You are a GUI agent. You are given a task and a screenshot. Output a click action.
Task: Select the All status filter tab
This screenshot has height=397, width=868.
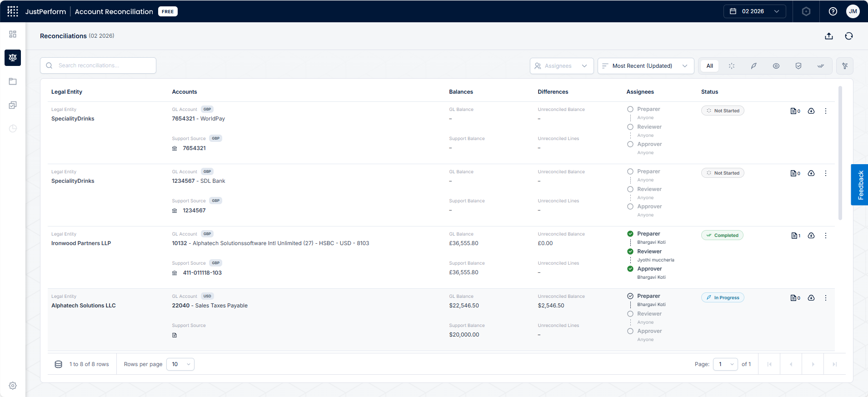pyautogui.click(x=710, y=66)
